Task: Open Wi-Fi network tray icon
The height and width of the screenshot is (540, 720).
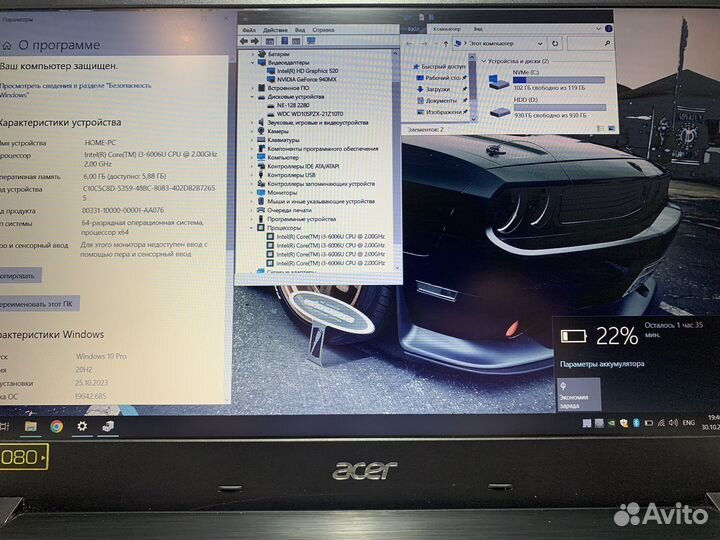Action: 661,423
